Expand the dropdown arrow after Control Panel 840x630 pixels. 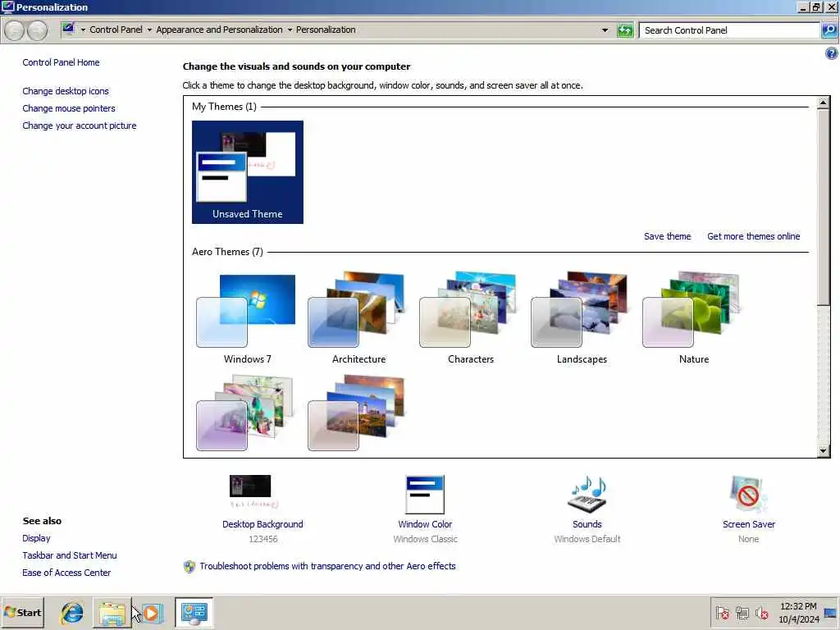coord(149,30)
